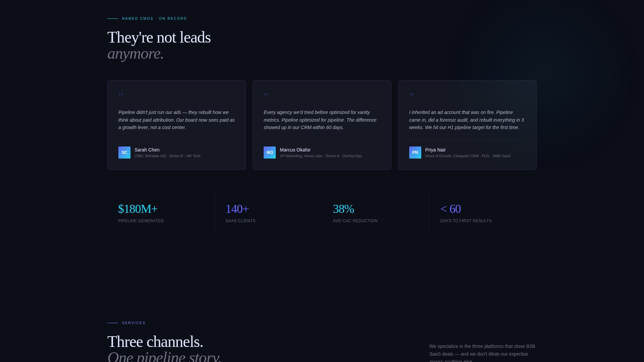Screen dimensions: 644x362
Task: Click Marcus Okafor's MO avatar badge
Action: coord(270,153)
